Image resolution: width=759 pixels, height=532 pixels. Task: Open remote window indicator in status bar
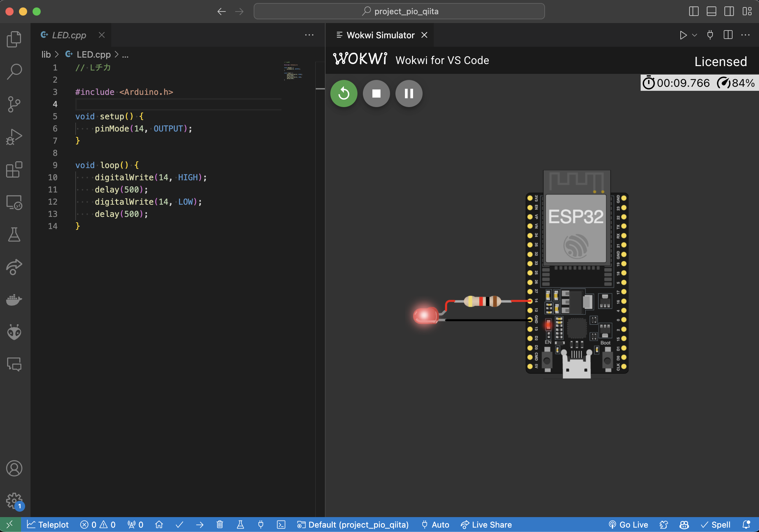click(10, 525)
